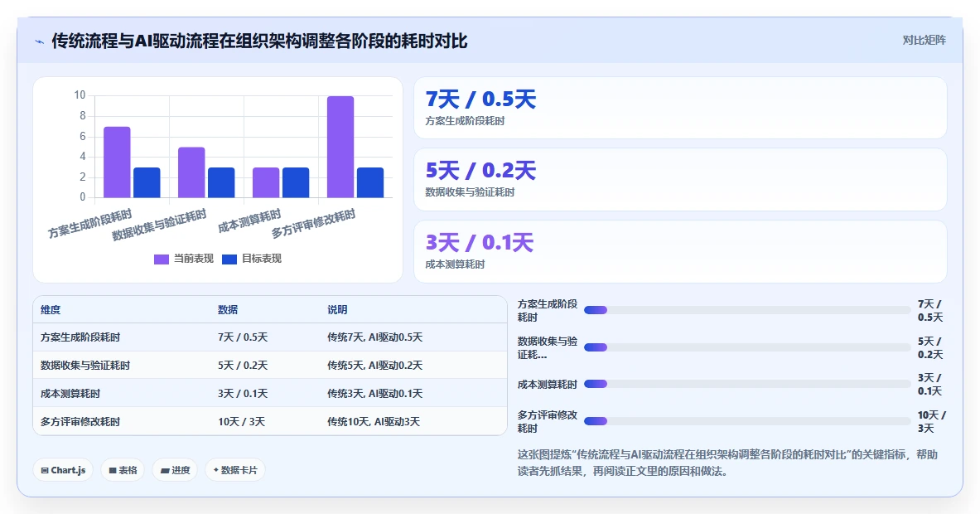Screen dimensions: 980x514
Task: Select the 数据收集与验证耗时 table row label
Action: click(85, 365)
